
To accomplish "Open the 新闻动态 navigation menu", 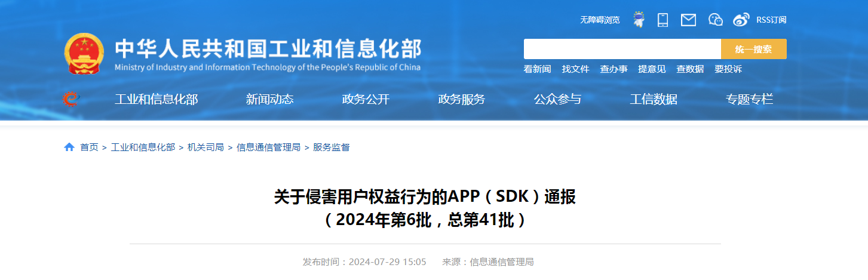I will click(x=270, y=99).
